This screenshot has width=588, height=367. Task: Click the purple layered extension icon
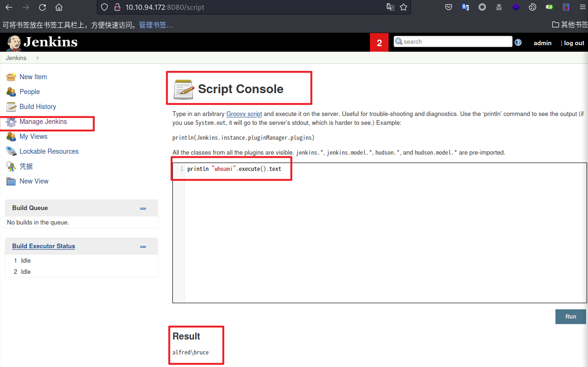point(516,7)
